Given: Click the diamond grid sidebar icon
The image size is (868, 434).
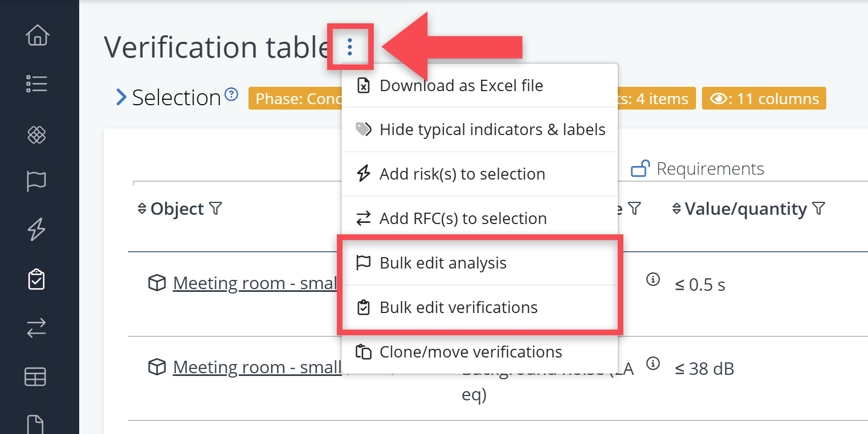Looking at the screenshot, I should (x=36, y=135).
